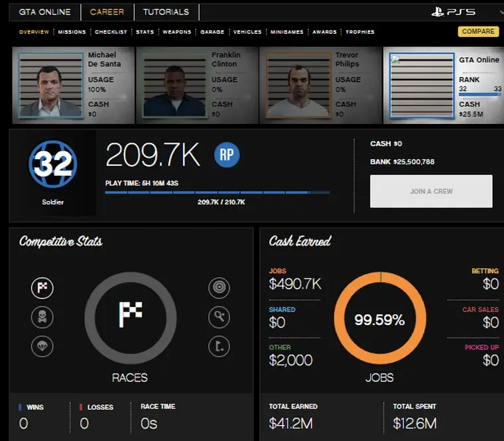Viewport: 504px width, 441px height.
Task: Click the orange Jobs donut chart
Action: pyautogui.click(x=380, y=318)
